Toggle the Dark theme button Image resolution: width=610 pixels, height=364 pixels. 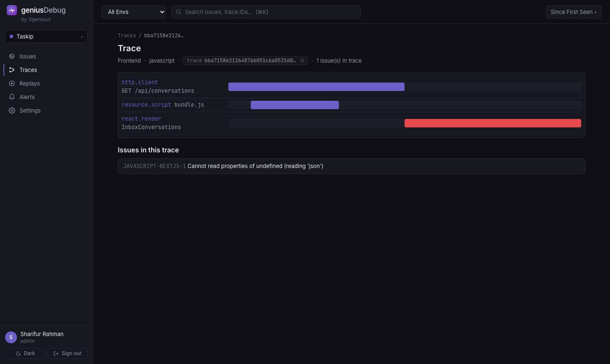click(x=25, y=353)
